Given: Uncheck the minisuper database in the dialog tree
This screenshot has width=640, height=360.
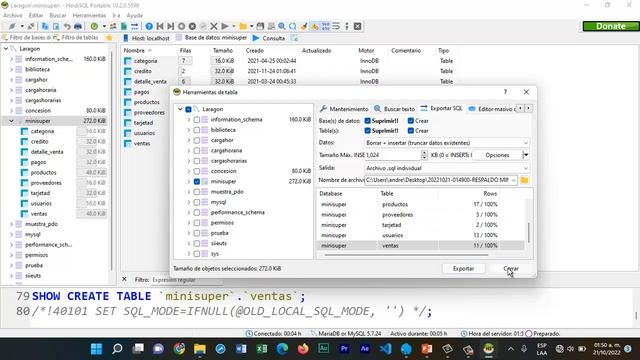Looking at the screenshot, I should [x=197, y=181].
